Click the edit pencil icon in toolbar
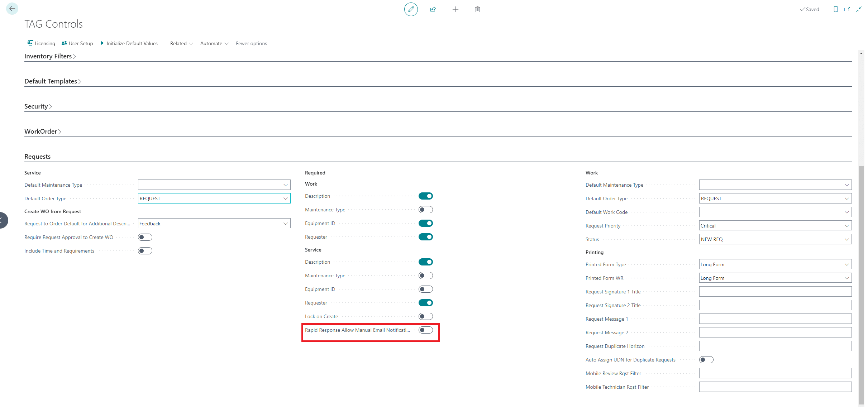Image resolution: width=868 pixels, height=407 pixels. (x=411, y=9)
